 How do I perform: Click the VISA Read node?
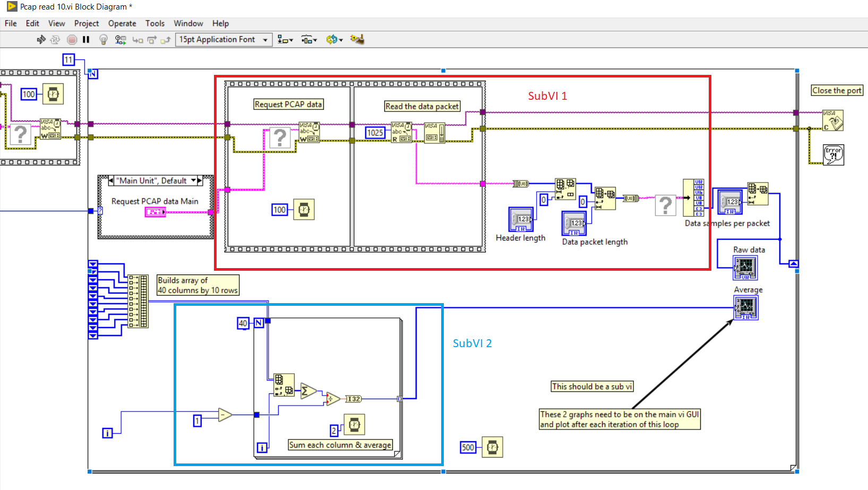tap(402, 132)
